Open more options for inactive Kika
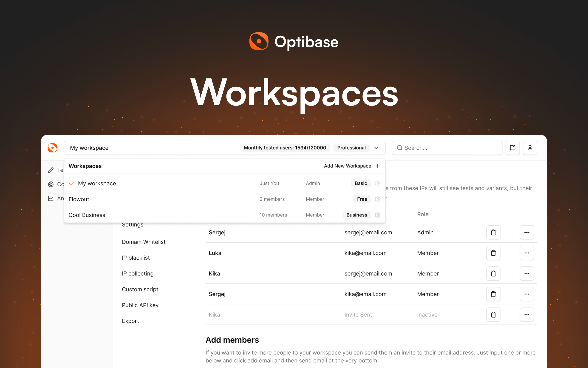Viewport: 588px width, 368px height. [x=527, y=315]
